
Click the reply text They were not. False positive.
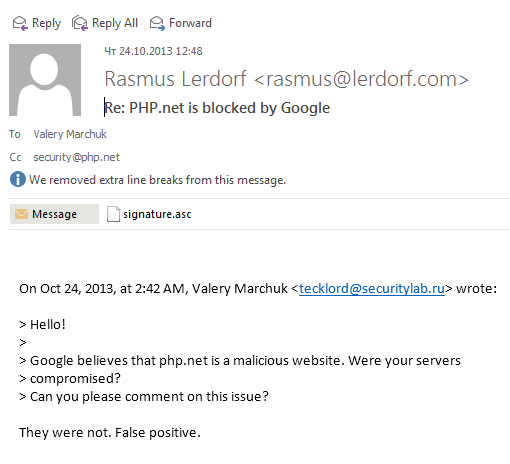(x=110, y=433)
